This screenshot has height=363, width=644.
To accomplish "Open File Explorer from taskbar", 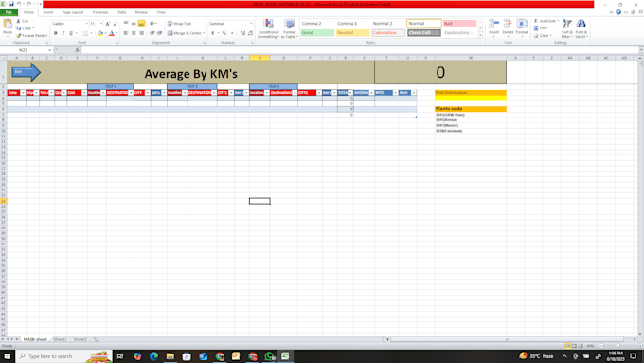I will coord(170,356).
